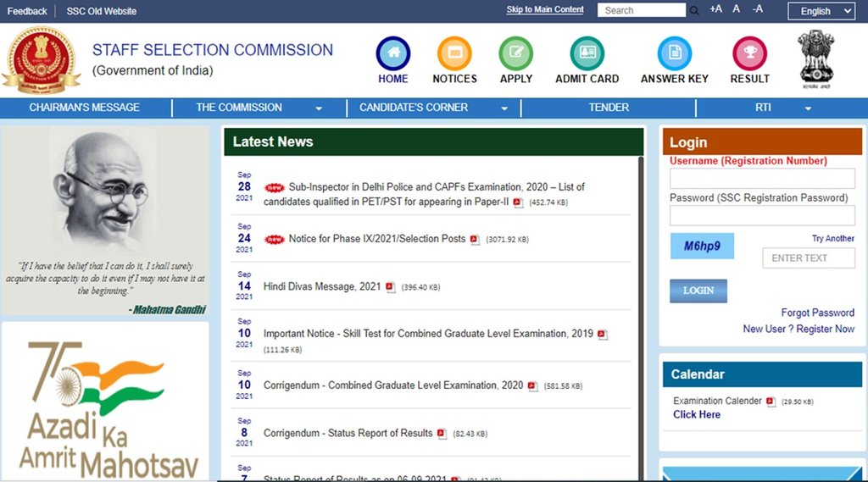Click Try Another captcha link
Image resolution: width=868 pixels, height=482 pixels.
832,239
